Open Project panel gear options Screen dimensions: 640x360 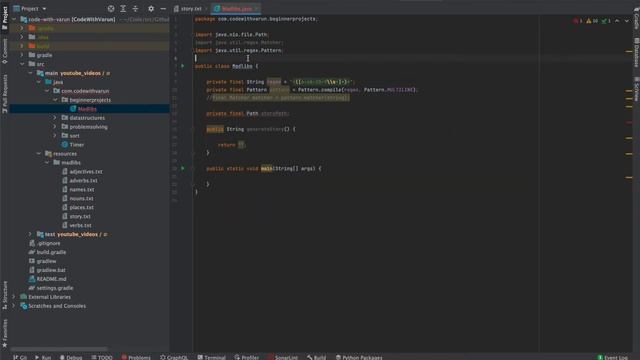[151, 9]
